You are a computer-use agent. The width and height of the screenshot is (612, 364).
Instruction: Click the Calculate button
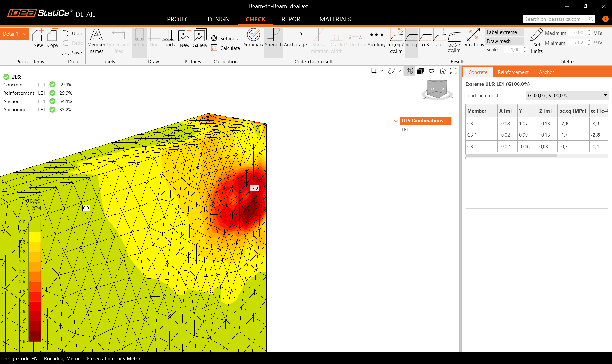coord(226,48)
